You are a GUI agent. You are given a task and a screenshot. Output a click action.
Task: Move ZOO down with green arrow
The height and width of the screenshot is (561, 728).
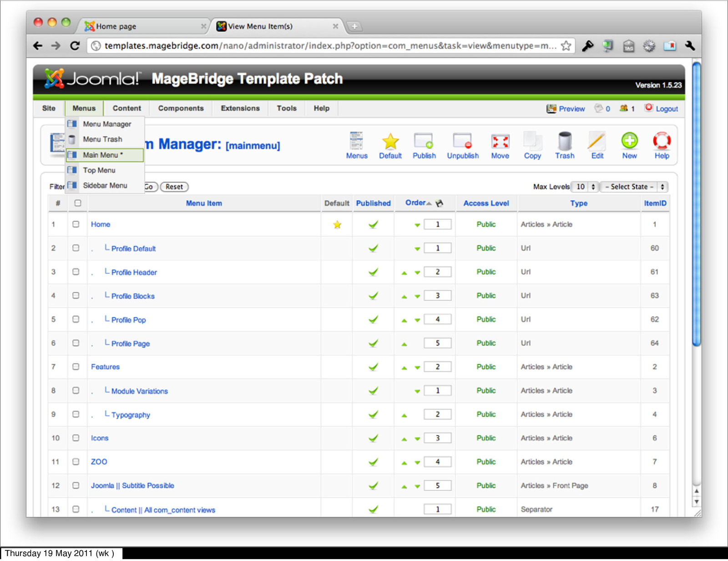417,463
